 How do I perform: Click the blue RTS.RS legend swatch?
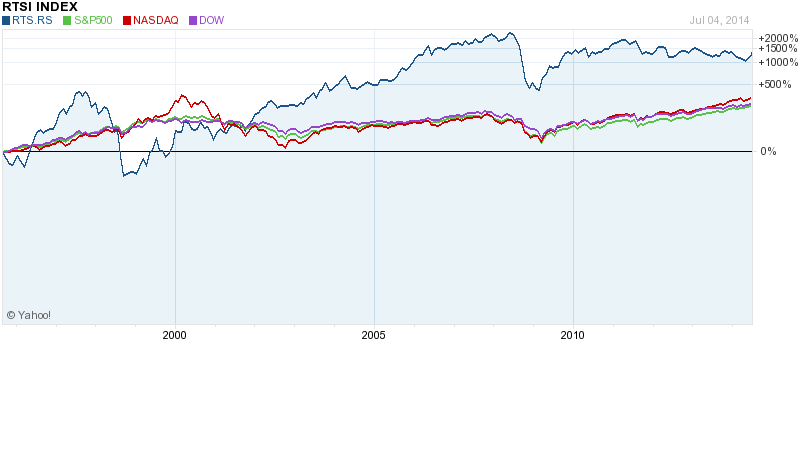[x=6, y=20]
